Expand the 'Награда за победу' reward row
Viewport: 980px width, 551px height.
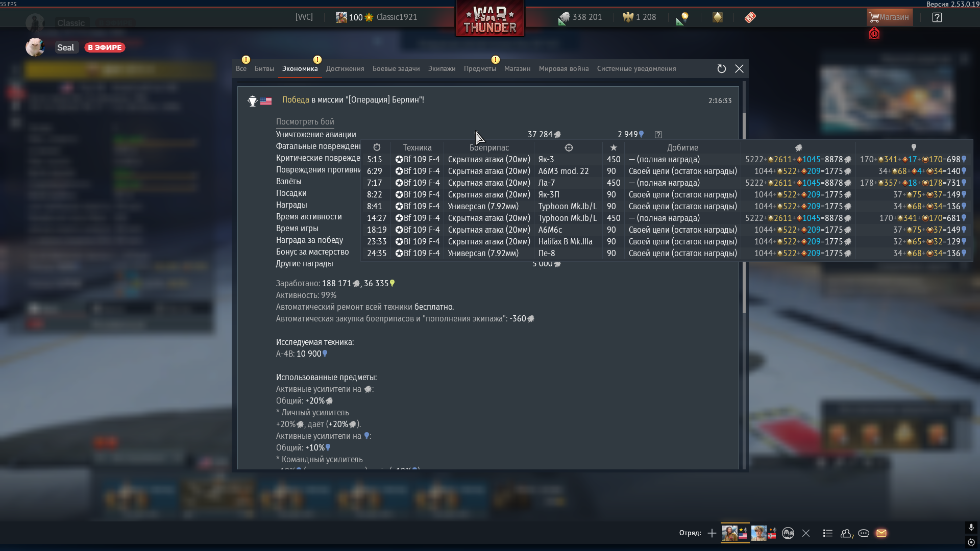click(x=309, y=240)
